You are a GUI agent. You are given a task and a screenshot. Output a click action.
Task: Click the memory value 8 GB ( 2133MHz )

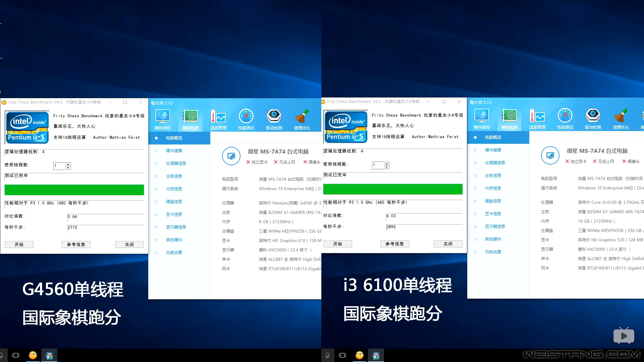pos(276,222)
